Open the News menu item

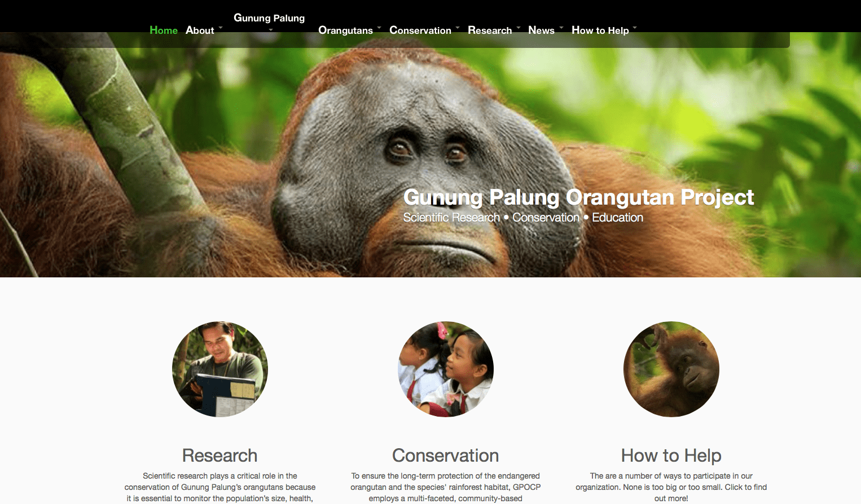541,30
